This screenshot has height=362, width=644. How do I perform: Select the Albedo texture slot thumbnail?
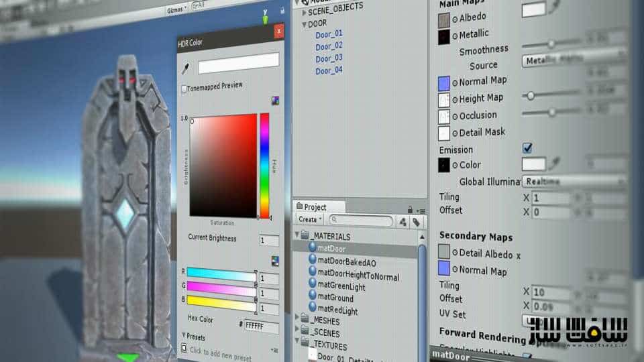point(443,20)
